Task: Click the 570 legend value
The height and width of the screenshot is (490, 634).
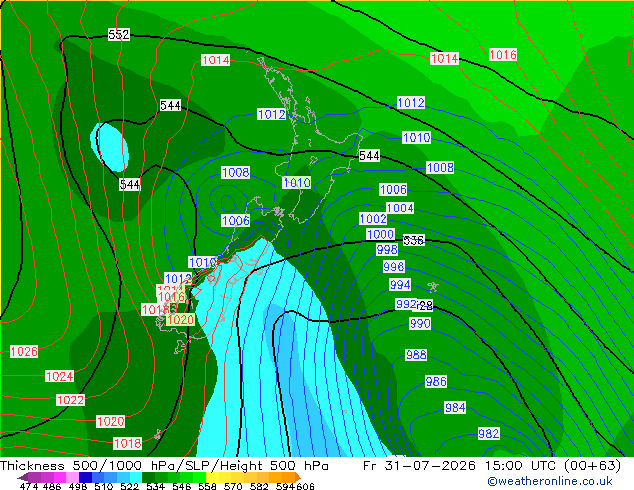Action: coord(233,486)
